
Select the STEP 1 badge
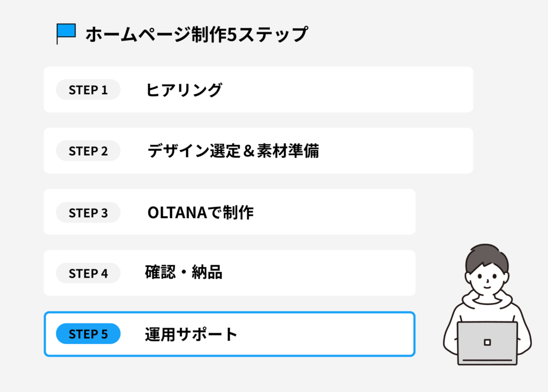[88, 90]
